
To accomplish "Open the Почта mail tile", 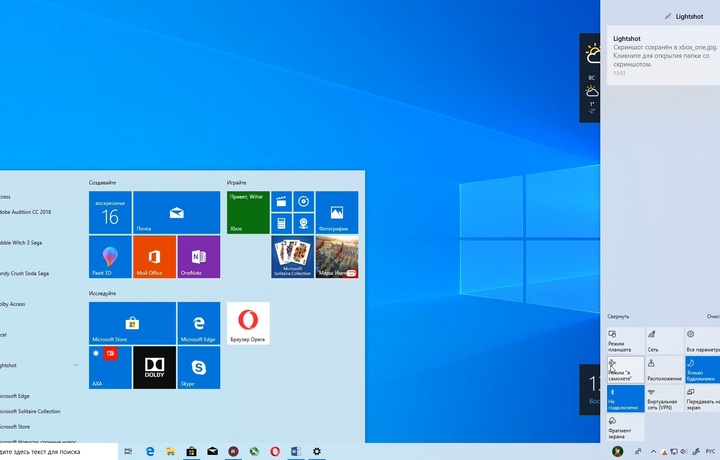I will [176, 213].
